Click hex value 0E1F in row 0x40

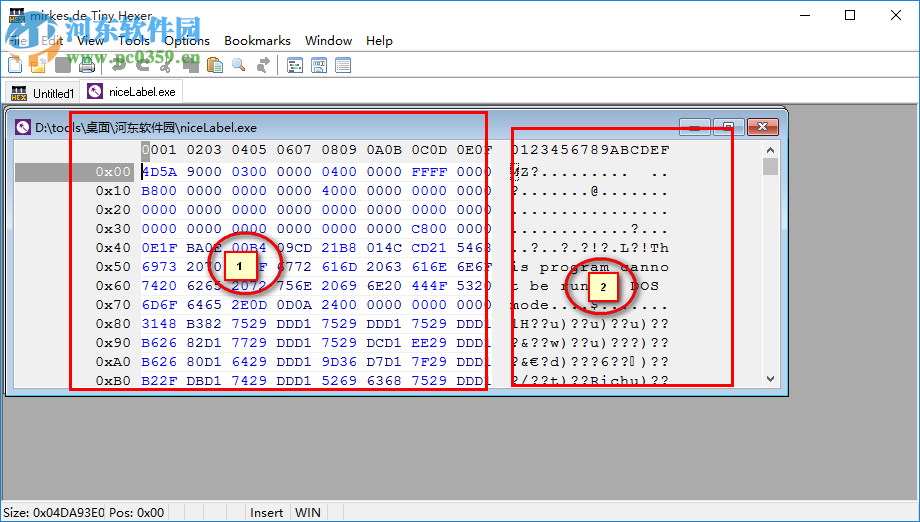pos(159,248)
